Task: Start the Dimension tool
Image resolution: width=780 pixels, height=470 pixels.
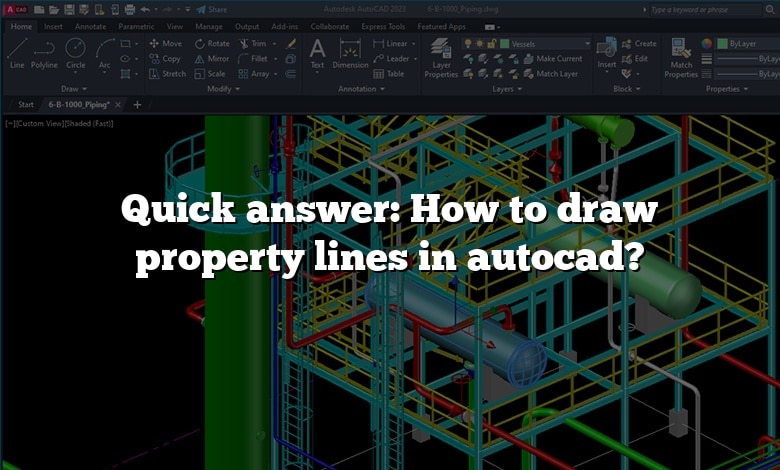Action: coord(350,53)
